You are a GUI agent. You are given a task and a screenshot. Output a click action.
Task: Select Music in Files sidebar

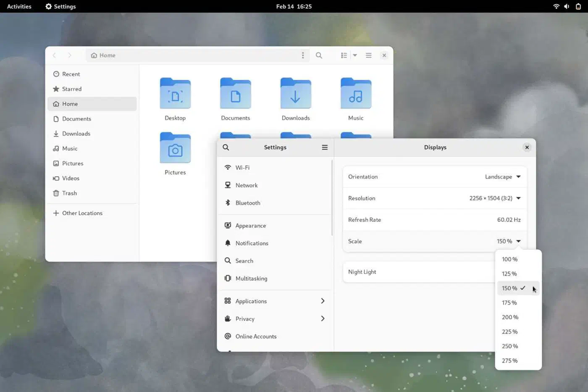(x=92, y=149)
